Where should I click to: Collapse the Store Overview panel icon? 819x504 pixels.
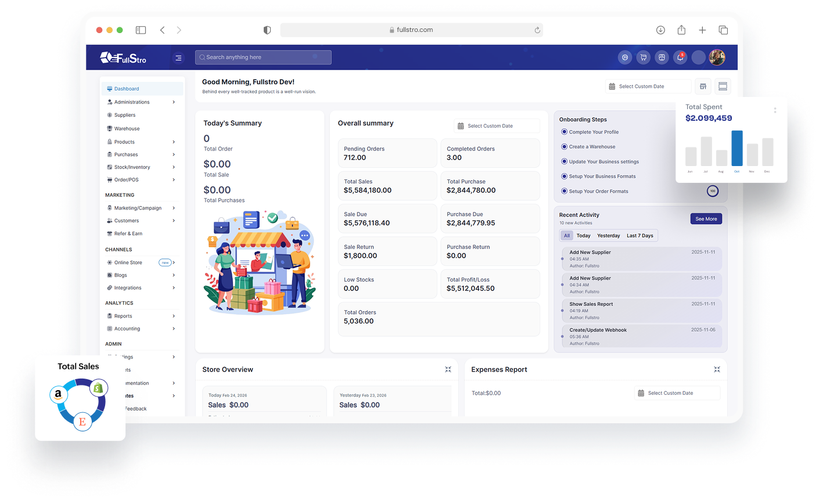click(448, 369)
